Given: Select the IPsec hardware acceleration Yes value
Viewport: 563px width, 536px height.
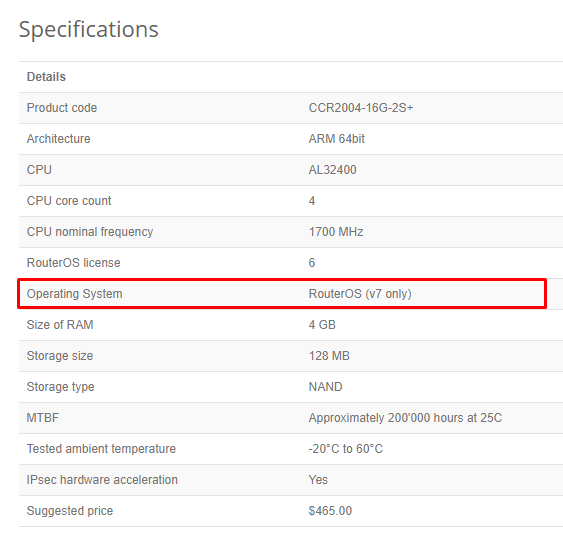Looking at the screenshot, I should tap(318, 480).
